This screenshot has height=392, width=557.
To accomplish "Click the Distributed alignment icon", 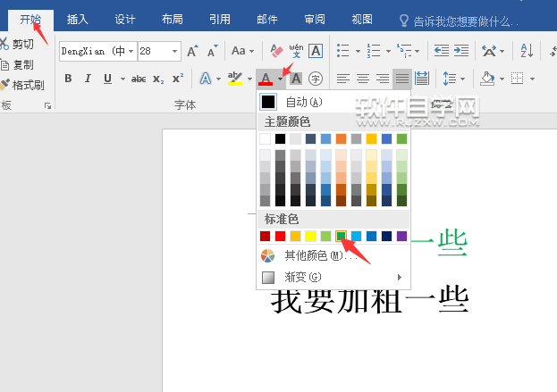I will click(x=422, y=79).
